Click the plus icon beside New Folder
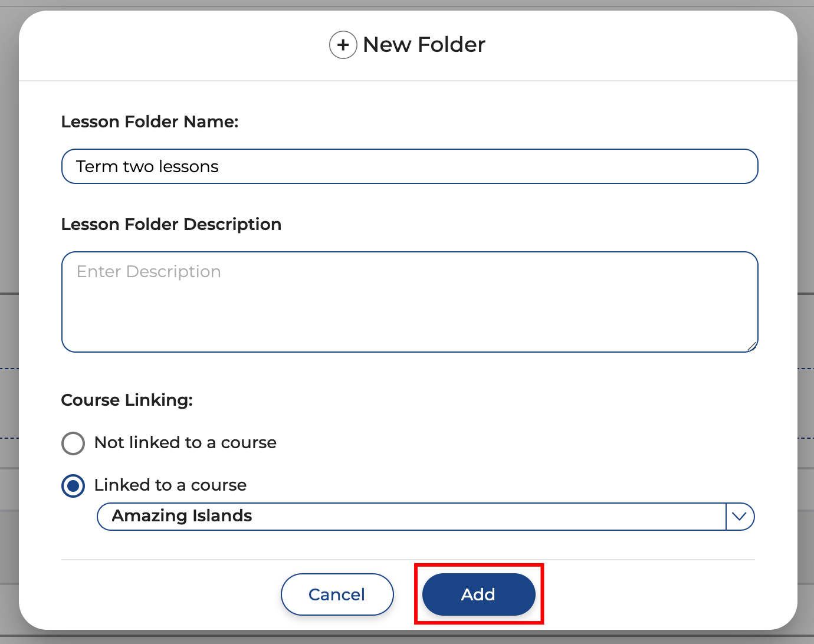 tap(343, 45)
